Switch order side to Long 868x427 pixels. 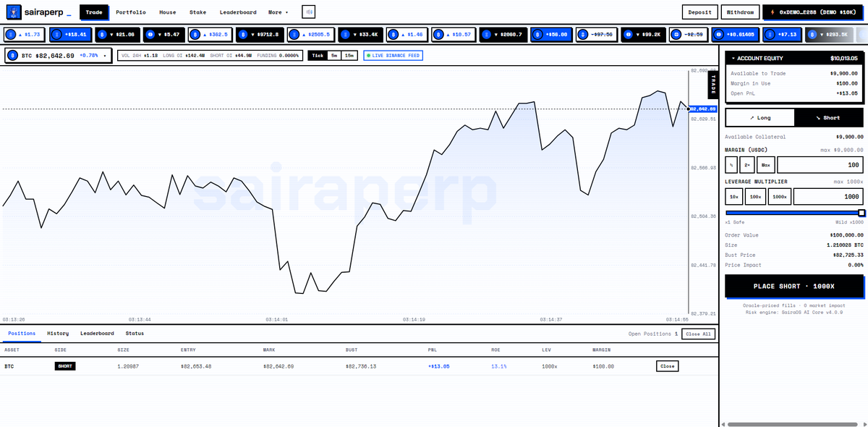(x=759, y=118)
